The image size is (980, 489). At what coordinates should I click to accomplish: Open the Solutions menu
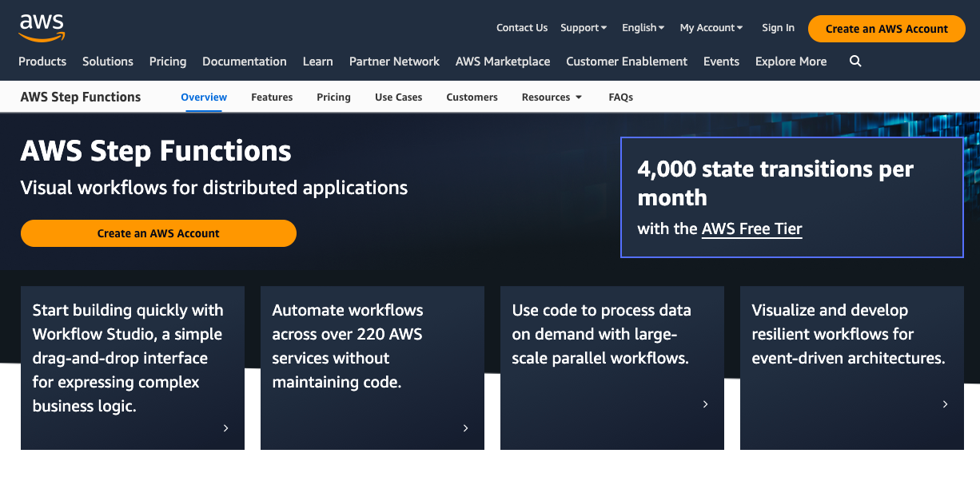click(108, 62)
